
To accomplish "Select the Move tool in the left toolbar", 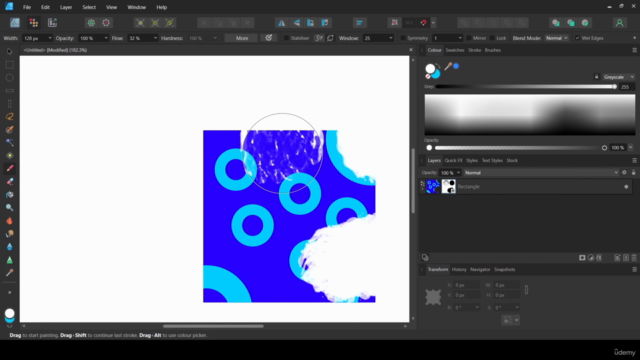I will (9, 51).
